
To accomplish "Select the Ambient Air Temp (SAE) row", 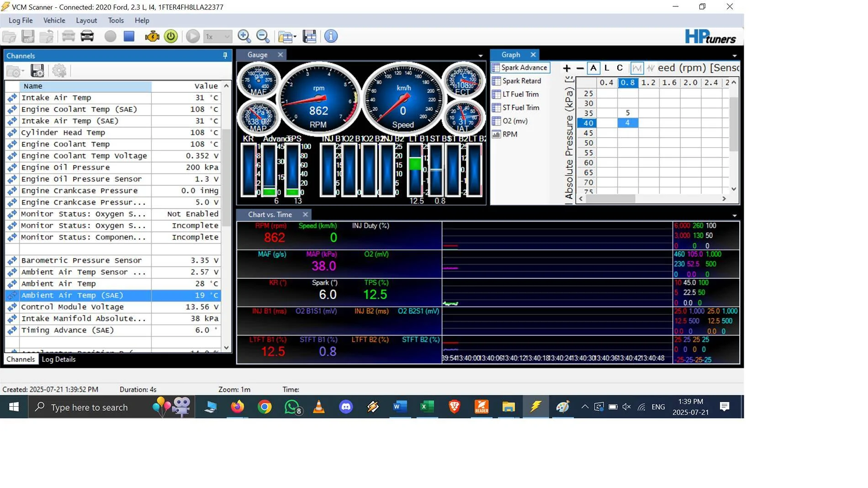I will click(x=113, y=296).
